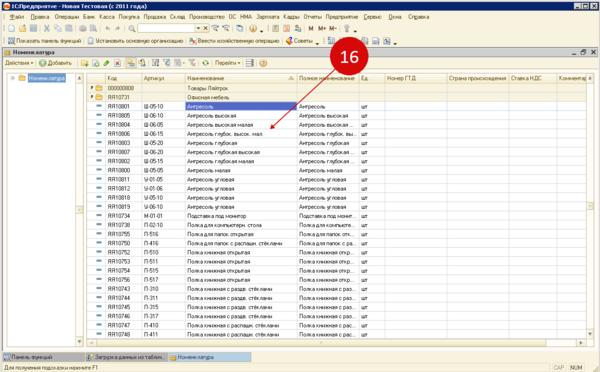This screenshot has height=372, width=600.
Task: Click the M+ memory button in toolbar
Action: [x=322, y=28]
